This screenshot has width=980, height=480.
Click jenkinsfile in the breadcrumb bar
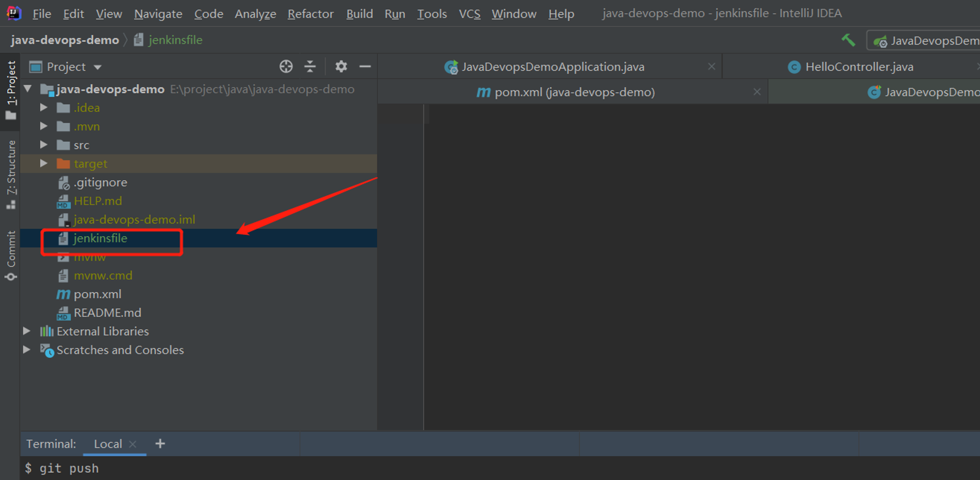[175, 40]
